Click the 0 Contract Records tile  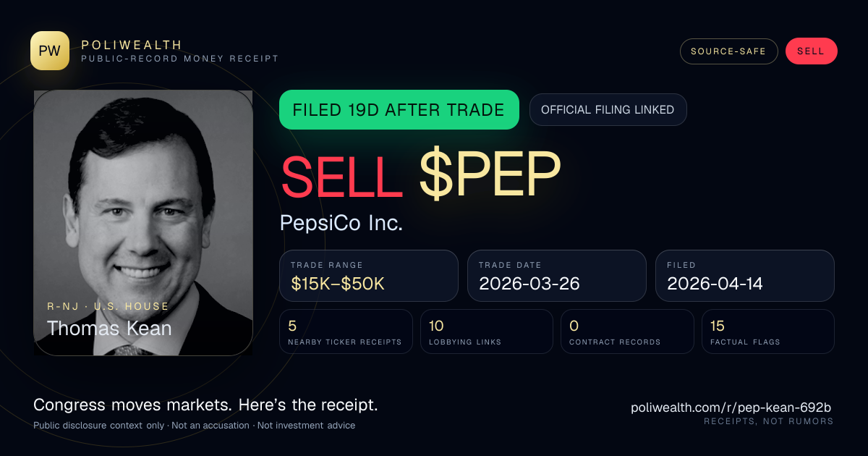coord(627,332)
